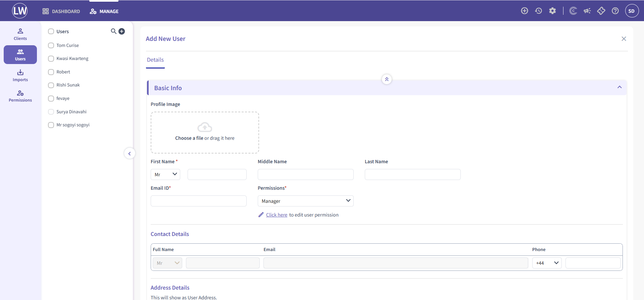Open the Contact Details title dropdown
The image size is (644, 300).
tap(167, 263)
